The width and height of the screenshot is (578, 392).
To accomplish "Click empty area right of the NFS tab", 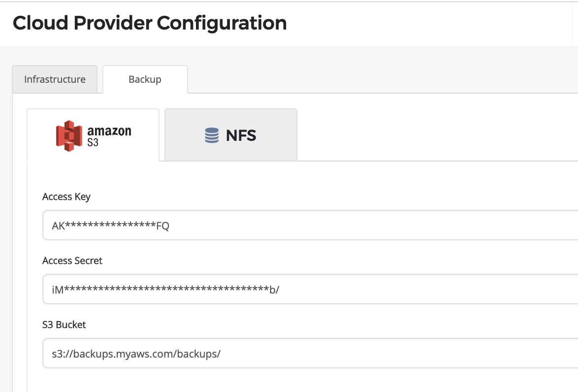I will (437, 134).
